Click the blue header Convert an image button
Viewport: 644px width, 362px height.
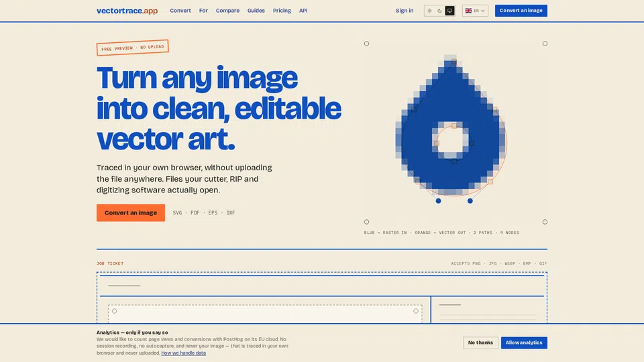click(521, 11)
